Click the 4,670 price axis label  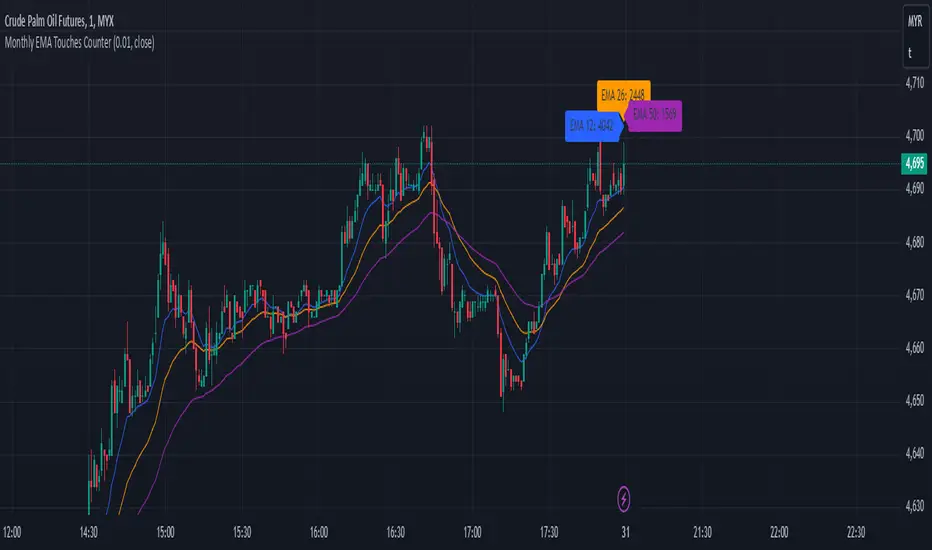tap(915, 294)
